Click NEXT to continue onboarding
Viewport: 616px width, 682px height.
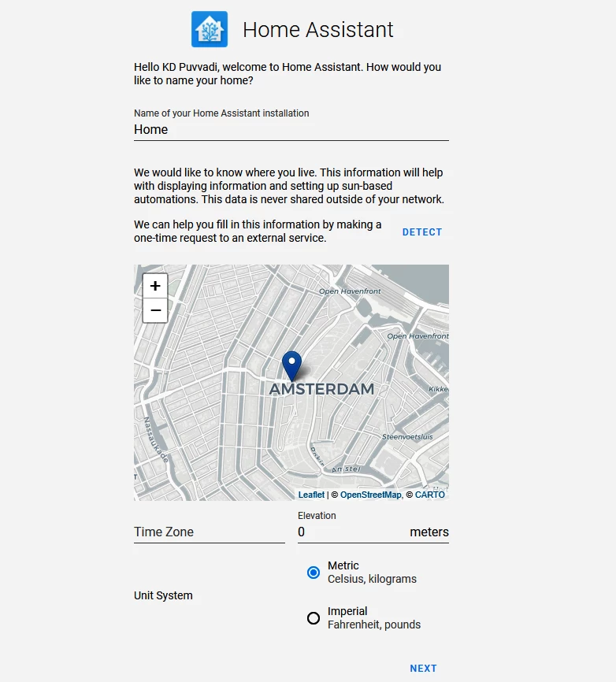(423, 669)
